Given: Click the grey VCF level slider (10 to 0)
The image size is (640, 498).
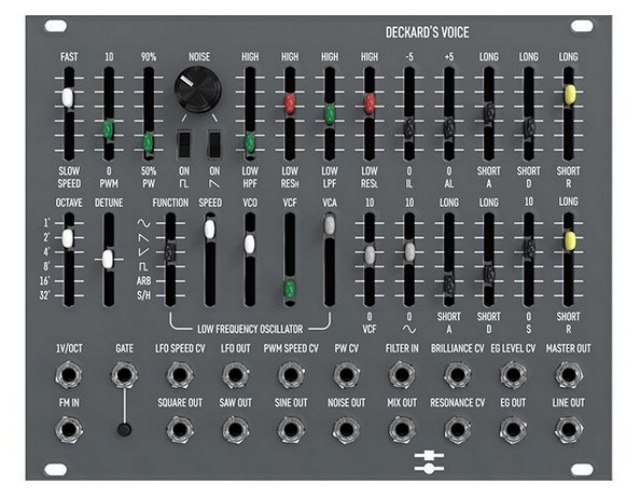Looking at the screenshot, I should [369, 254].
